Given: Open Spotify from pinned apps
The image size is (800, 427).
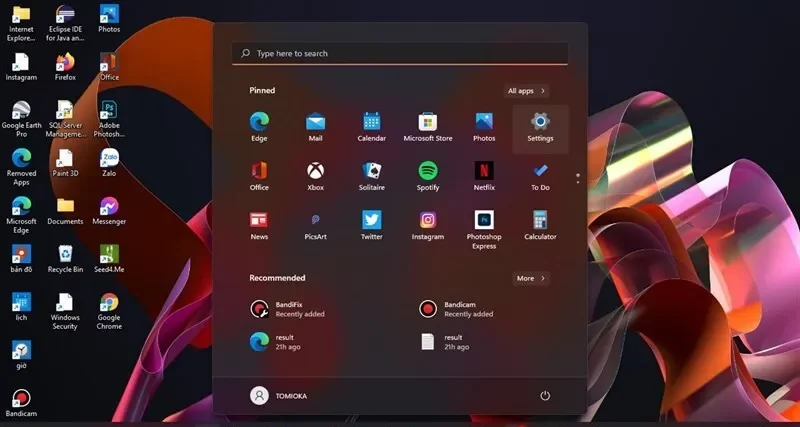Looking at the screenshot, I should (x=428, y=177).
